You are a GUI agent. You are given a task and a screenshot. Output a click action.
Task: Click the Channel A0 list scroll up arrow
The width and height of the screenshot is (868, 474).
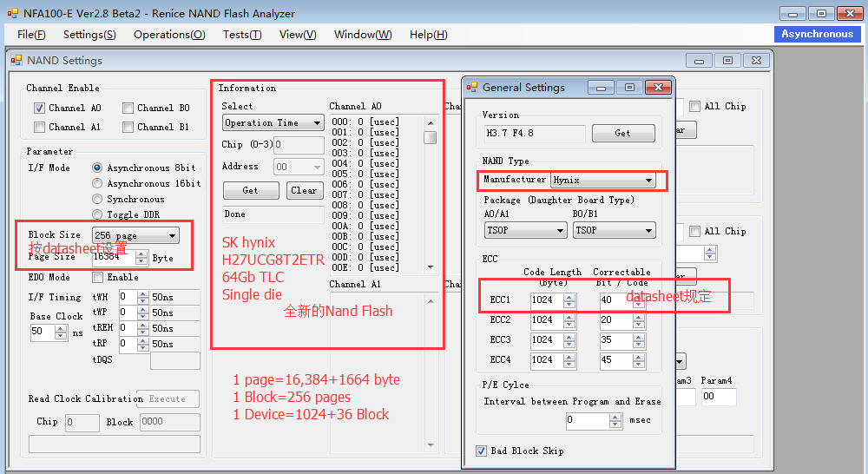click(x=431, y=122)
